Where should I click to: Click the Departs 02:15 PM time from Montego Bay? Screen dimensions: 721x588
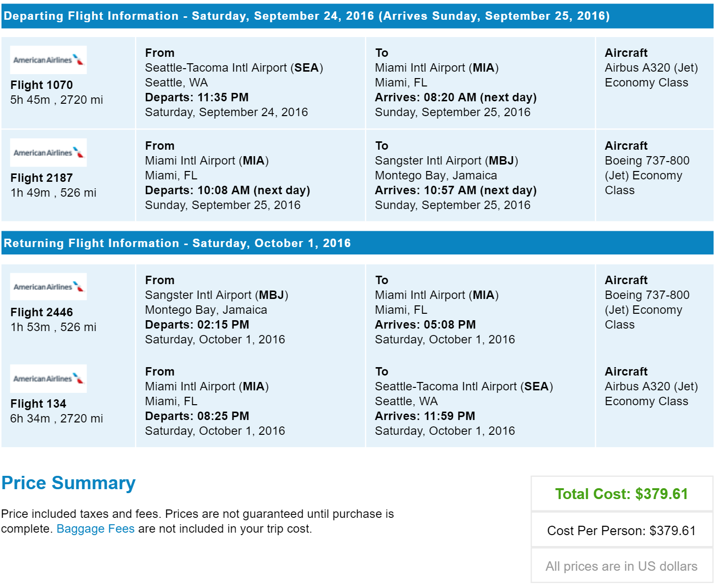pos(197,325)
